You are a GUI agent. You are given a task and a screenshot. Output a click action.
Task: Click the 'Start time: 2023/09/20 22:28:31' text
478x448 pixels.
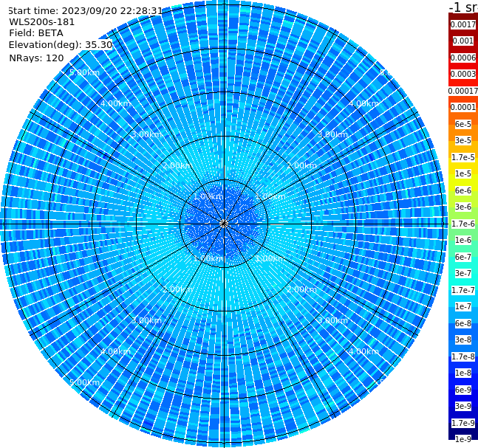(85, 11)
